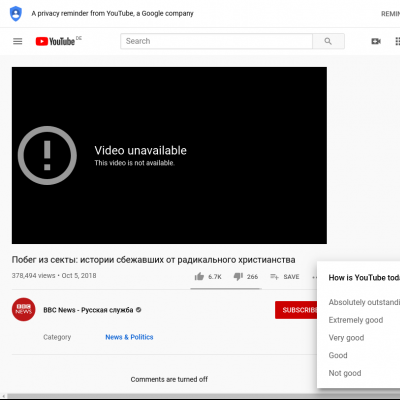Image resolution: width=400 pixels, height=400 pixels.
Task: Open the YouTube apps grid icon
Action: pos(397,41)
